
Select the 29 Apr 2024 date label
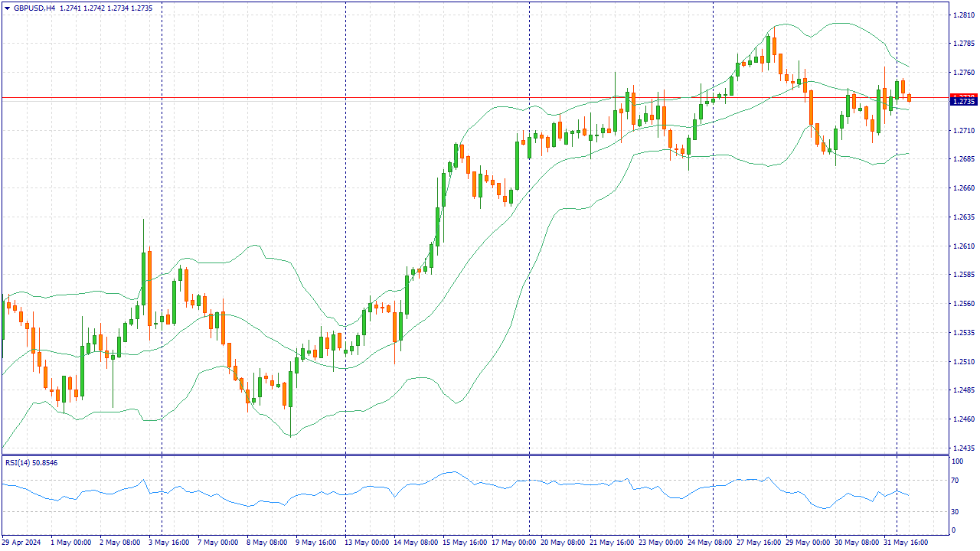pos(23,543)
